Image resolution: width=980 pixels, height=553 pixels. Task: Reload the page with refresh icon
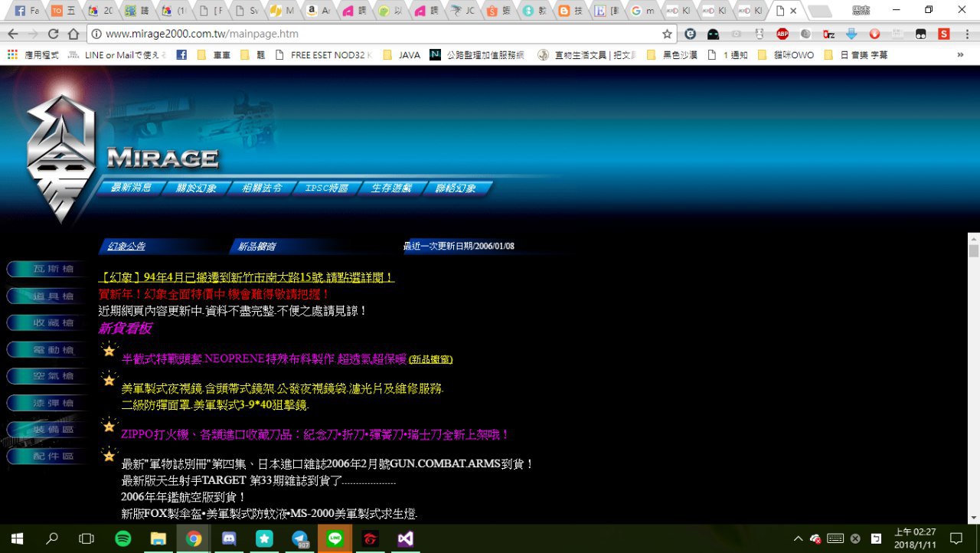(53, 34)
